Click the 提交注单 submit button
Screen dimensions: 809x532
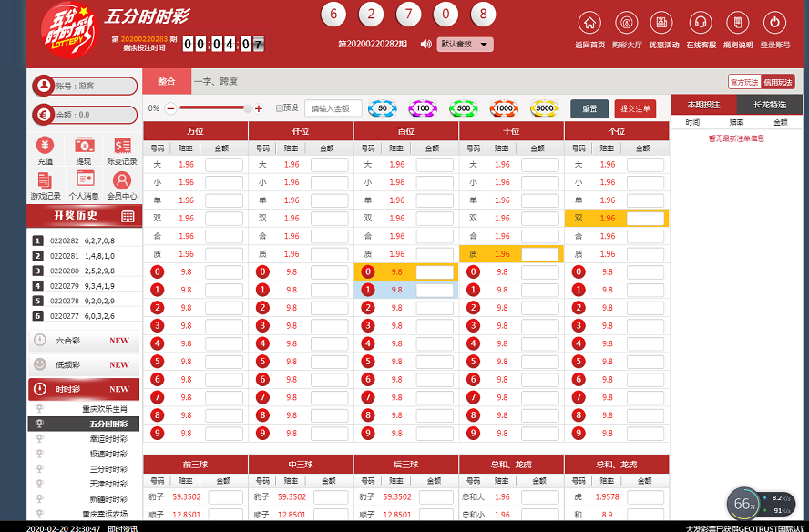(x=635, y=108)
